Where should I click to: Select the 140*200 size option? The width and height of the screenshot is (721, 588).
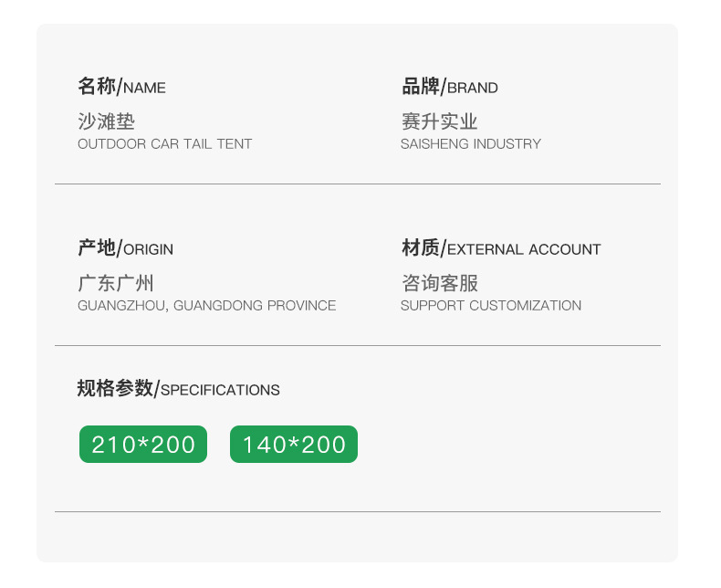click(294, 445)
